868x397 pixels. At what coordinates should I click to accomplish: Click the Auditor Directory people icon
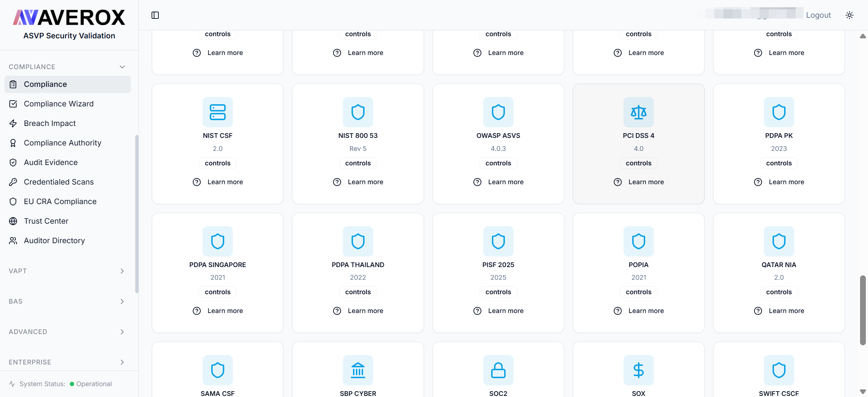click(x=13, y=241)
